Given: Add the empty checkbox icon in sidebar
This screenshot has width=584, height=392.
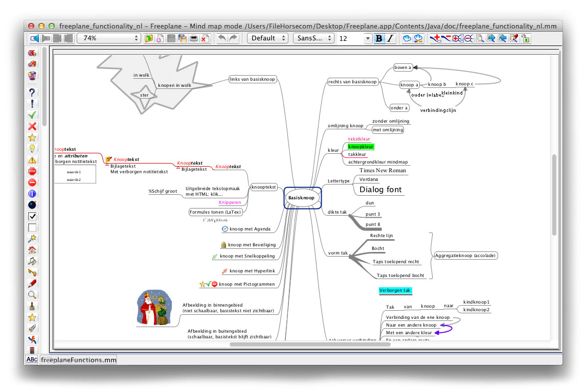Looking at the screenshot, I should [32, 227].
